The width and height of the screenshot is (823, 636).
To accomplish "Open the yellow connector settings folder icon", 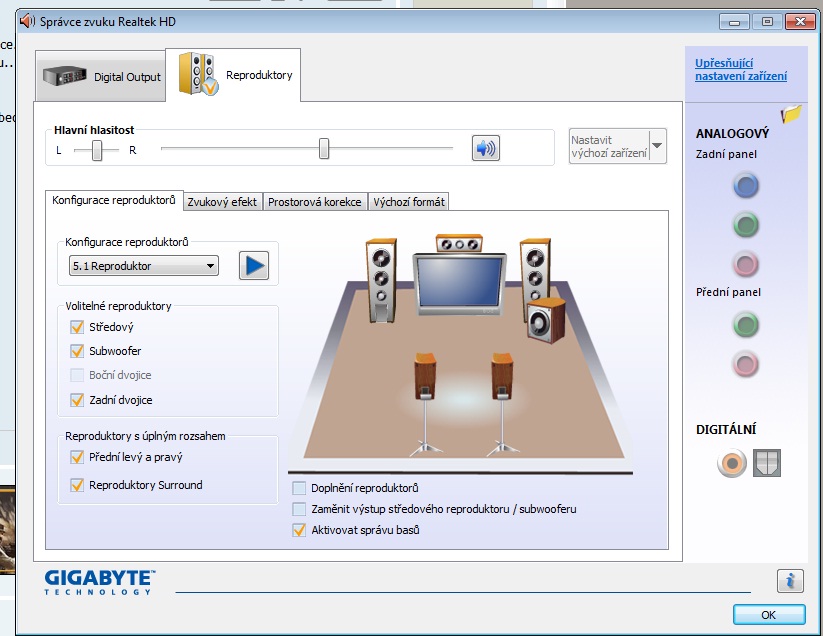I will [791, 114].
